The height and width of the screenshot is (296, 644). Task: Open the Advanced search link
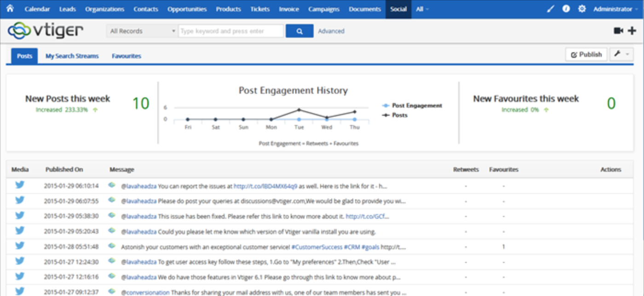click(331, 31)
